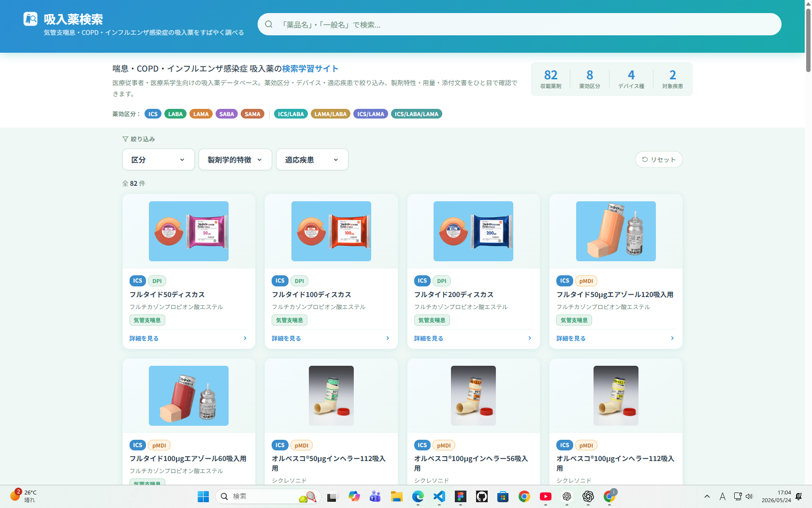Image resolution: width=812 pixels, height=508 pixels.
Task: Open オルベスコ50μgインヘラー112吸入用 product image
Action: (331, 396)
